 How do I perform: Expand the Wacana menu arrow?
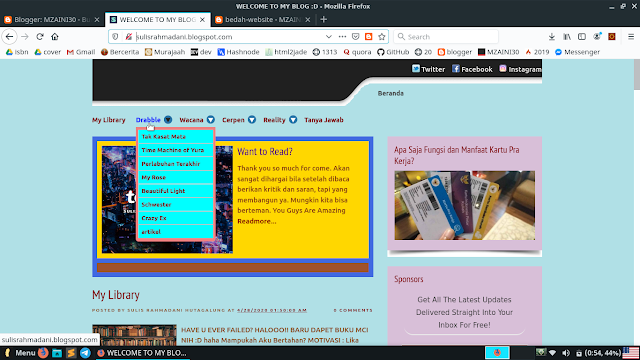tap(211, 120)
